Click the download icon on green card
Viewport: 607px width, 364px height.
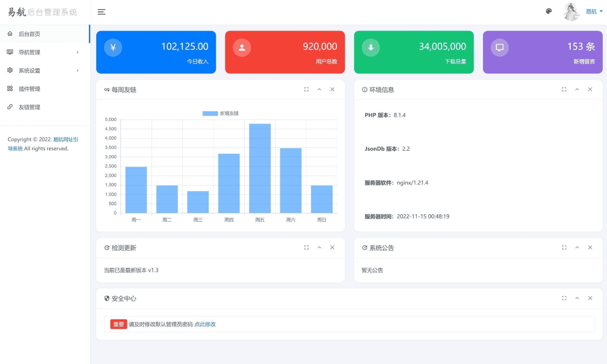pyautogui.click(x=371, y=48)
